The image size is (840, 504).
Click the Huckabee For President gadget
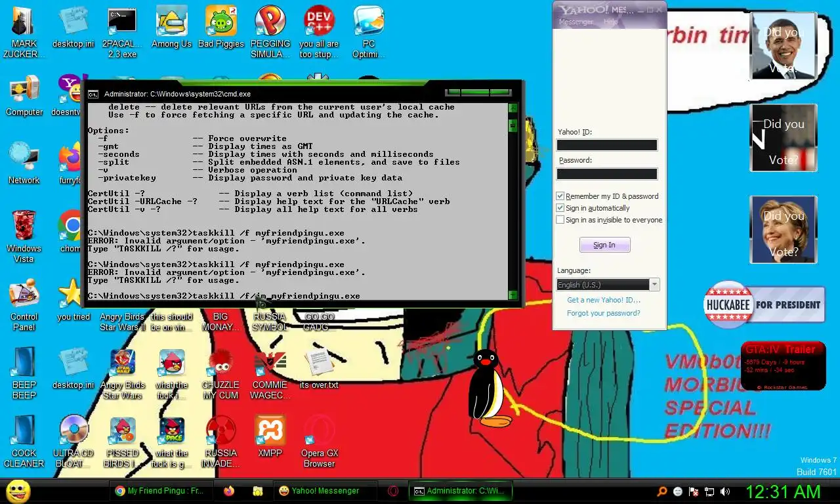(x=764, y=305)
